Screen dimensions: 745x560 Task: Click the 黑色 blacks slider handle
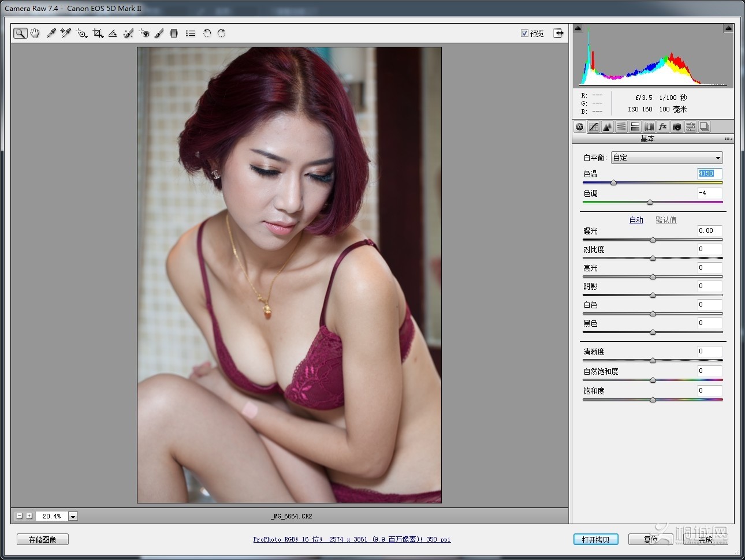point(653,333)
